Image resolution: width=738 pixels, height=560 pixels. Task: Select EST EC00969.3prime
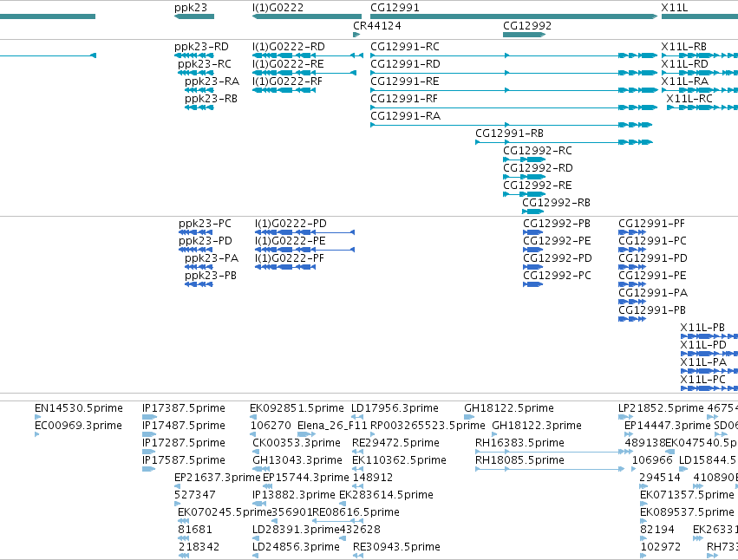coord(79,426)
